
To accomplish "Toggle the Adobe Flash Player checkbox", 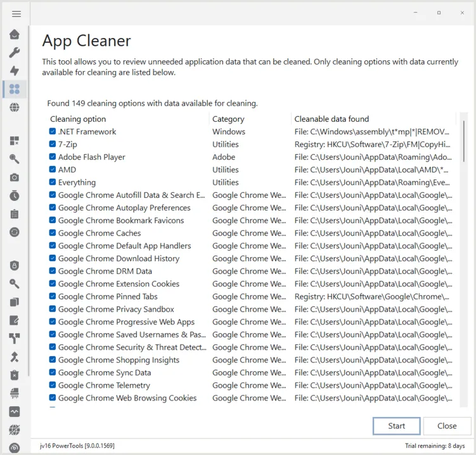I will 53,157.
